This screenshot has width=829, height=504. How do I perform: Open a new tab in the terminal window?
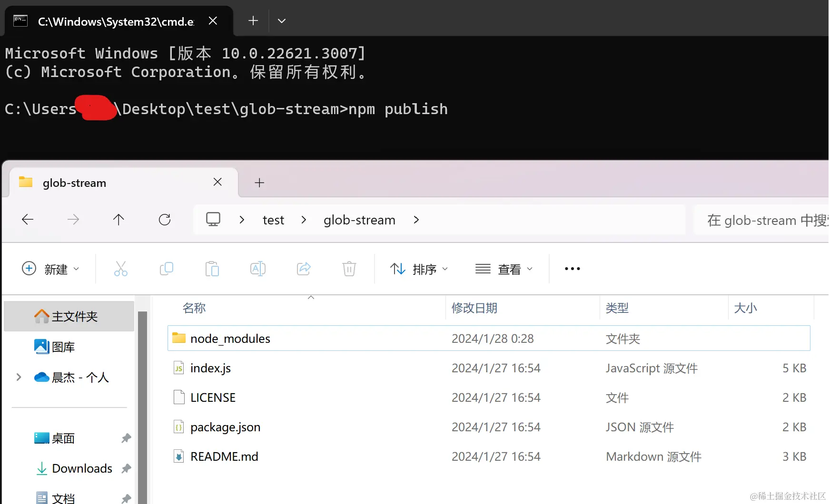(x=253, y=20)
